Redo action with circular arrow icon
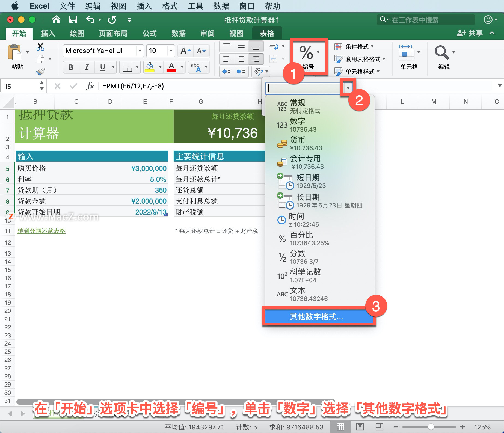This screenshot has height=433, width=504. coord(112,20)
